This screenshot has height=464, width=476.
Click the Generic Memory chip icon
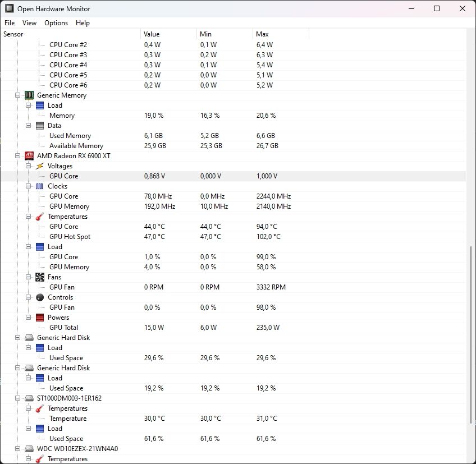(x=29, y=95)
